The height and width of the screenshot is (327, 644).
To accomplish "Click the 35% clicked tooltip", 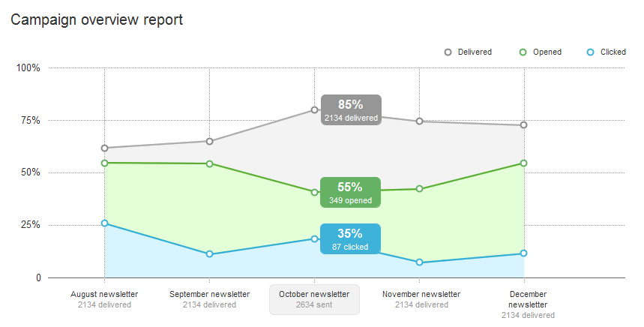I will click(351, 238).
